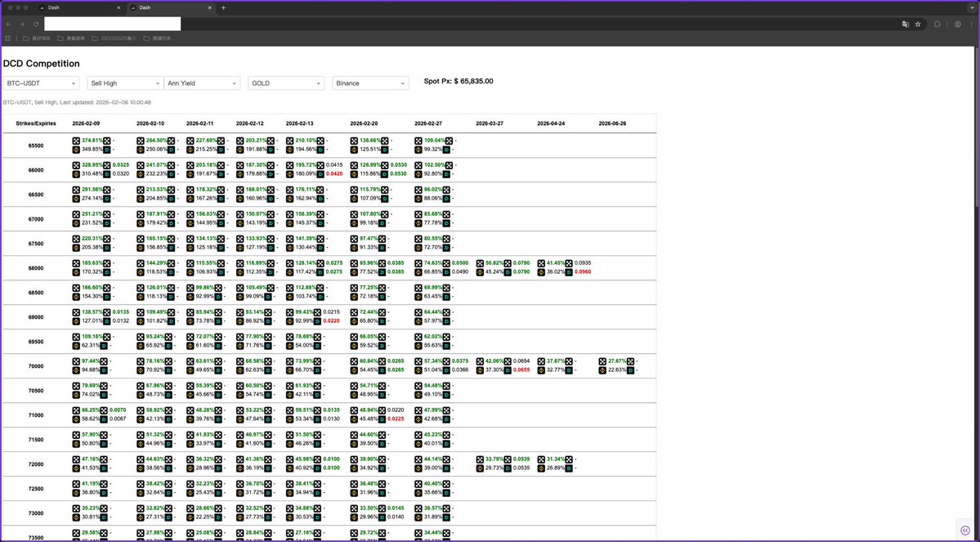Click the OKX icon beside 374.81%
980x542 pixels.
click(x=77, y=141)
